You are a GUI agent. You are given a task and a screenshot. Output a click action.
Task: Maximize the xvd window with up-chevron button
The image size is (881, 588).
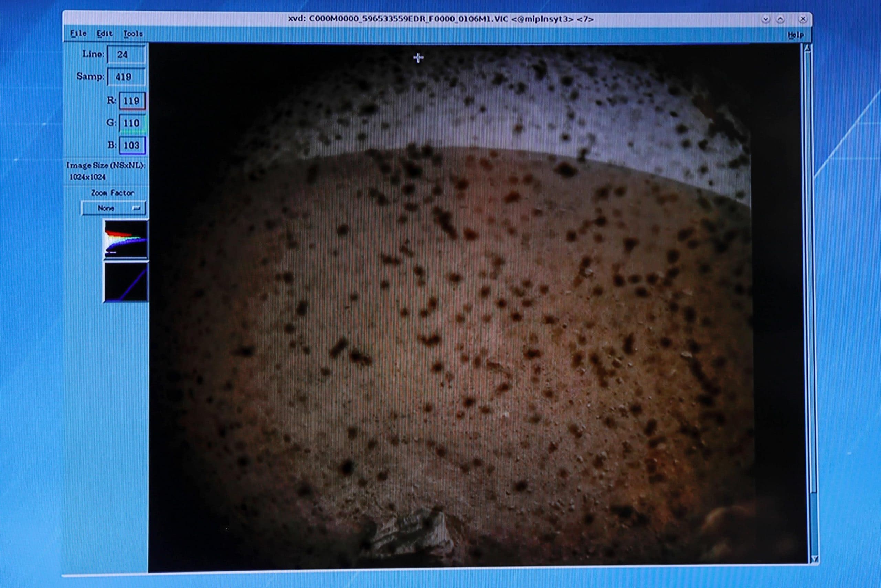tap(780, 19)
